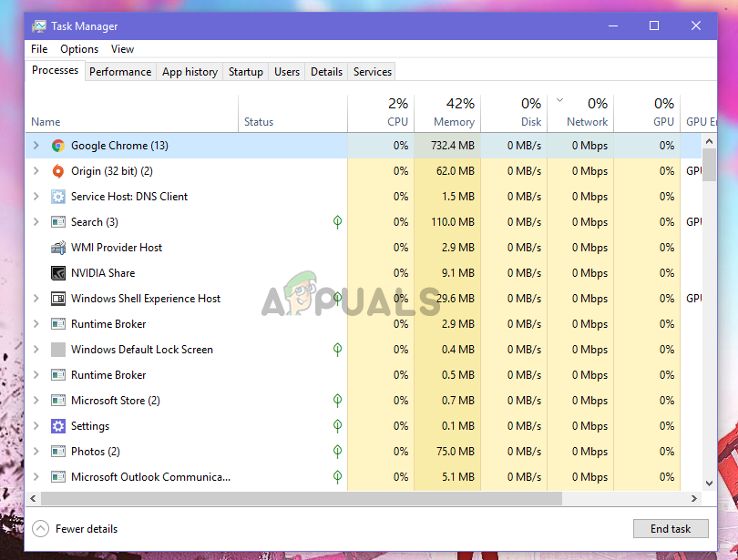Screen dimensions: 738x560
Task: Click the Service Host DNS Client gear icon
Action: click(x=58, y=197)
